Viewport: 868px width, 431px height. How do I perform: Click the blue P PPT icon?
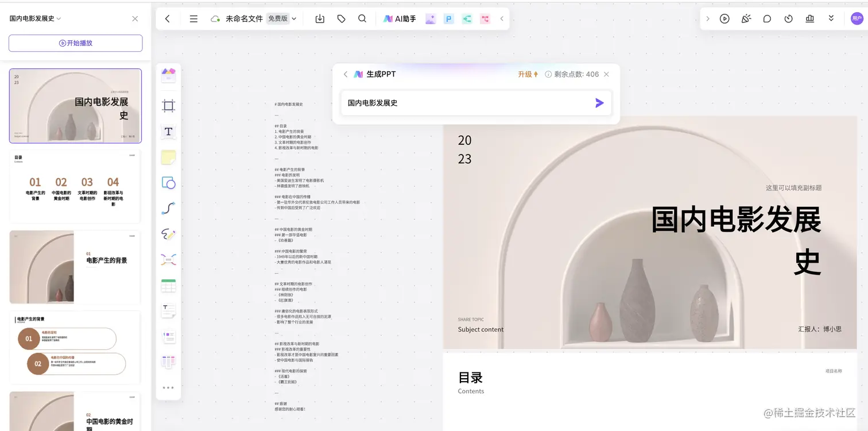coord(449,18)
